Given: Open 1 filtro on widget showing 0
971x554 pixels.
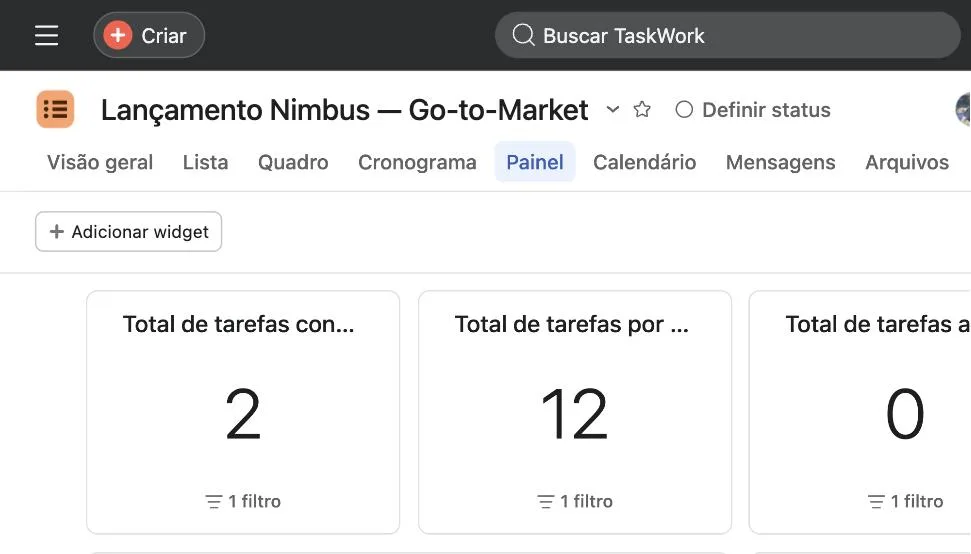Looking at the screenshot, I should 905,501.
